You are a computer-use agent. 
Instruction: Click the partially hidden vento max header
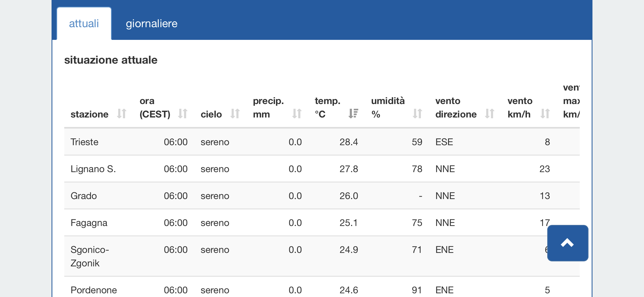(571, 101)
